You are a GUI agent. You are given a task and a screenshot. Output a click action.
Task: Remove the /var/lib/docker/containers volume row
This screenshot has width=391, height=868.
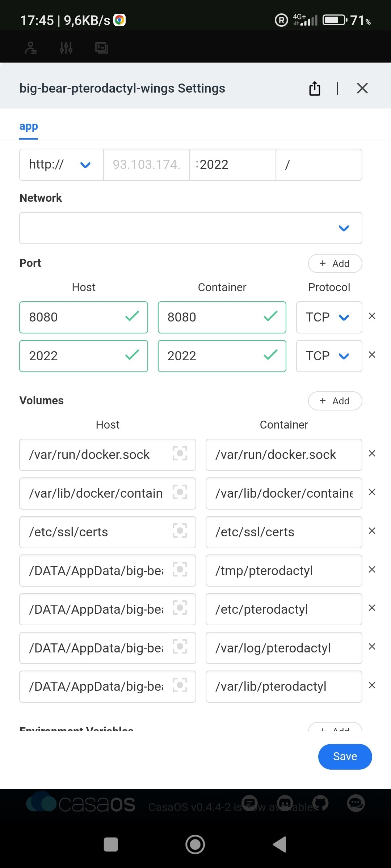[x=372, y=492]
